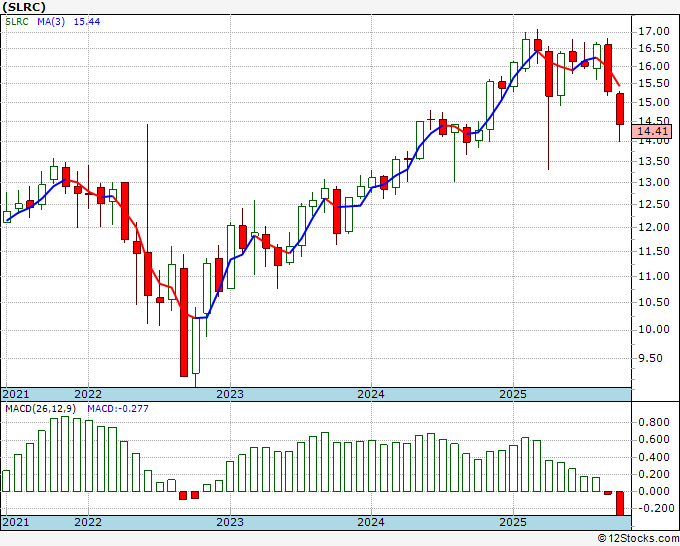Click 2022 on the MACD timeline

(x=88, y=522)
